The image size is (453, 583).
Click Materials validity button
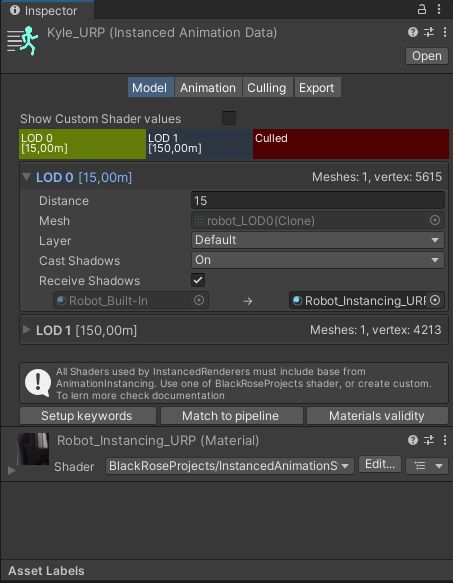[377, 416]
